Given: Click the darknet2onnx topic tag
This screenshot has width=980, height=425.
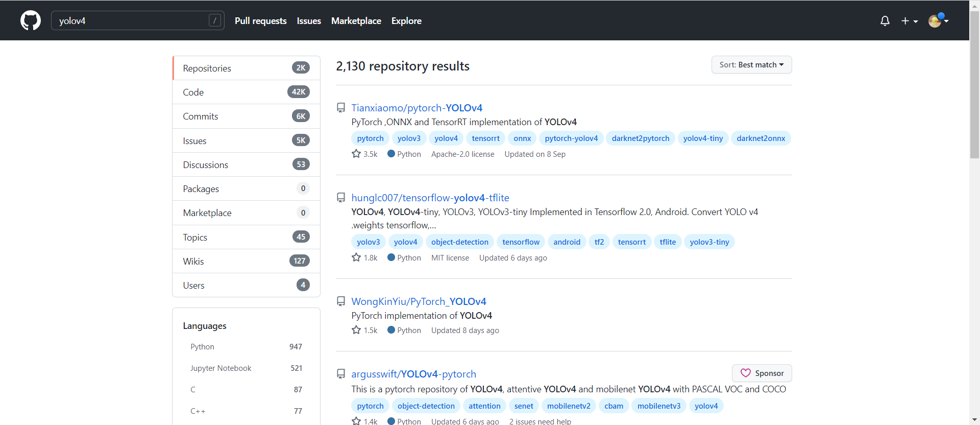Looking at the screenshot, I should (x=761, y=138).
